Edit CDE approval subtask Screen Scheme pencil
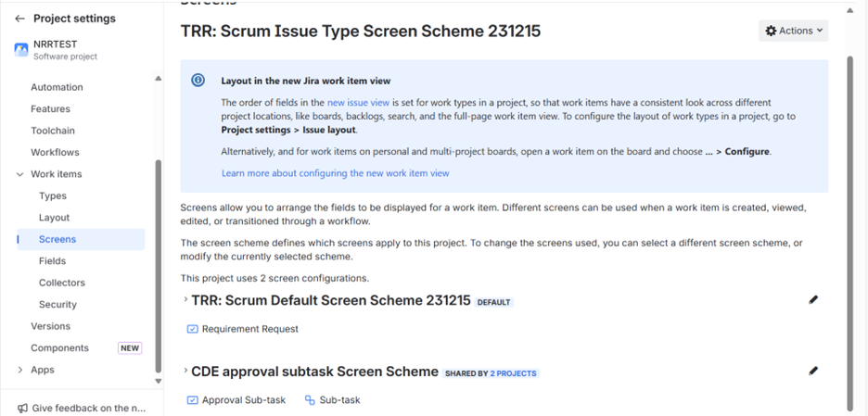This screenshot has width=868, height=416. click(x=812, y=371)
